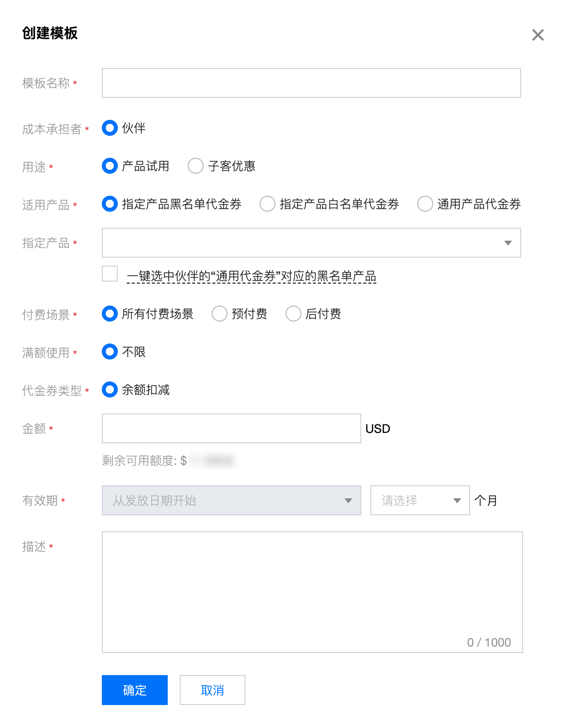Select the 伙伴 cost bearer radio
The width and height of the screenshot is (567, 728).
110,128
